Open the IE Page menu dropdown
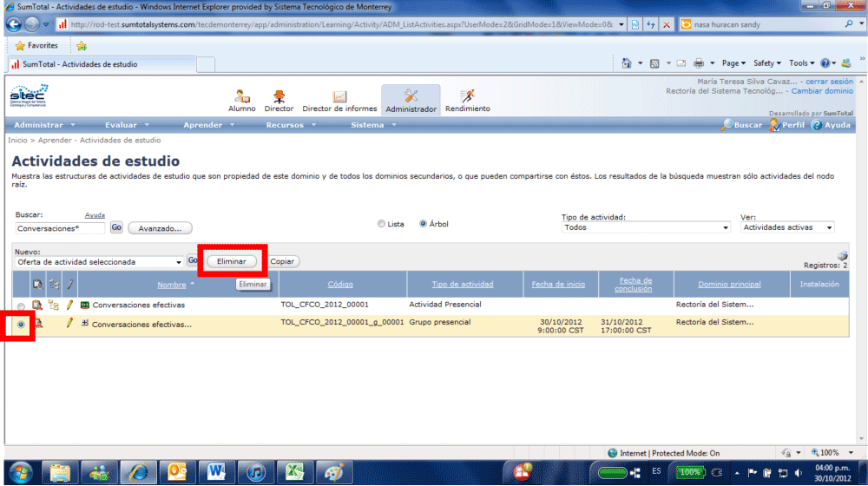The image size is (868, 486). point(733,63)
